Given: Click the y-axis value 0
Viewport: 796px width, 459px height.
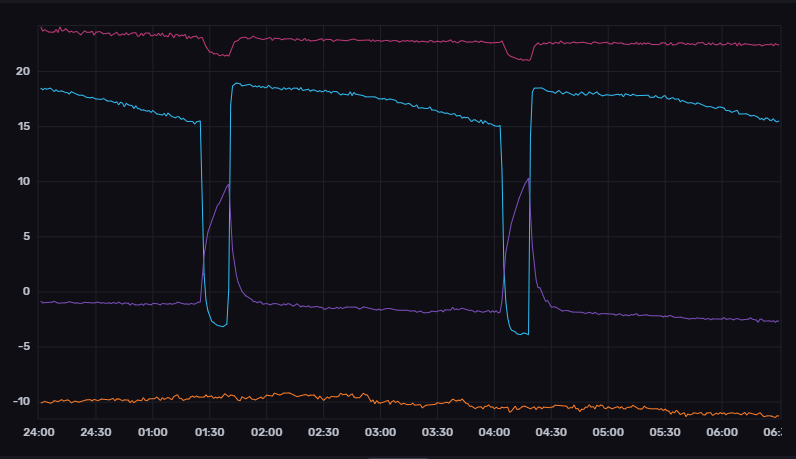Looking at the screenshot, I should 26,292.
